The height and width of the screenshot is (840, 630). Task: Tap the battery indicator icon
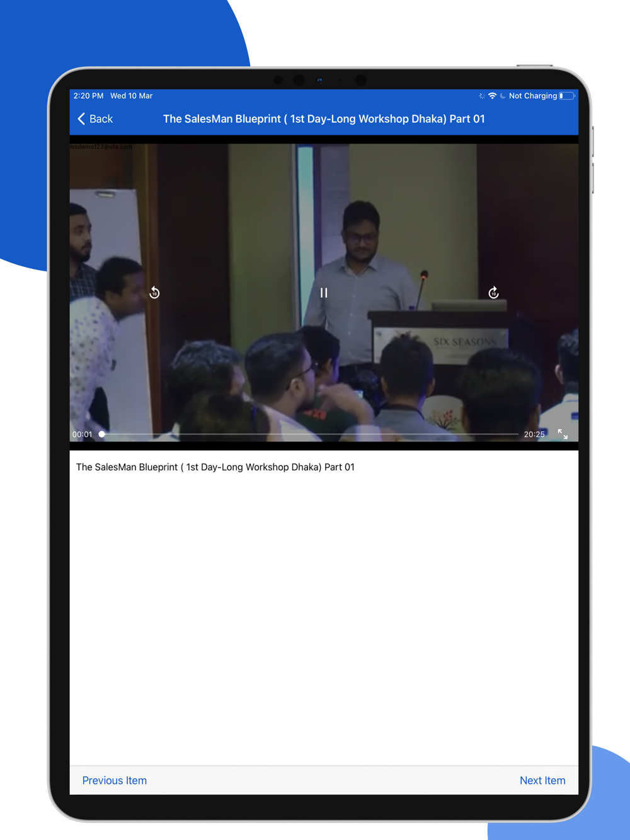click(x=567, y=96)
